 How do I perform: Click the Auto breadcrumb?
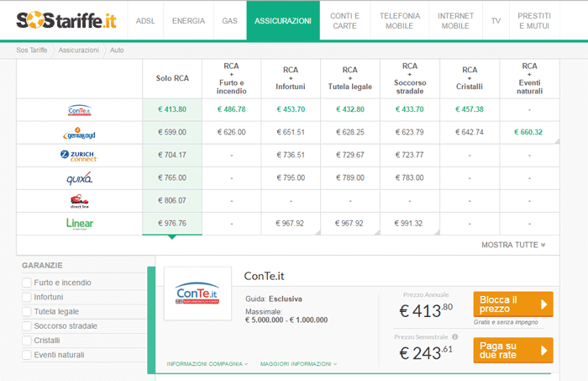117,50
